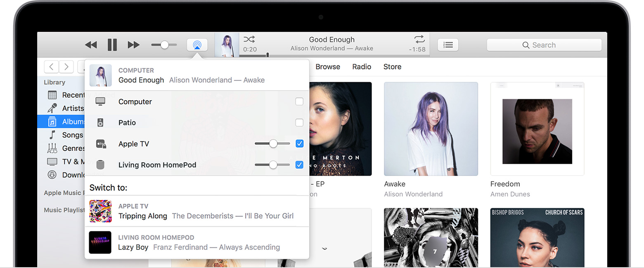Disable Apple TV audio output
Image resolution: width=644 pixels, height=268 pixels.
pos(299,143)
